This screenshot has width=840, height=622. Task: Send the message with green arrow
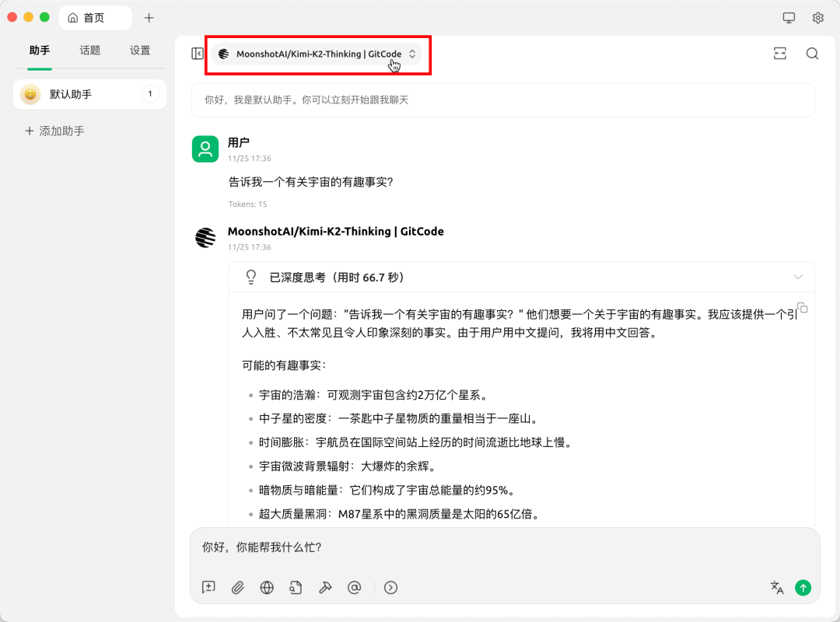coord(803,587)
